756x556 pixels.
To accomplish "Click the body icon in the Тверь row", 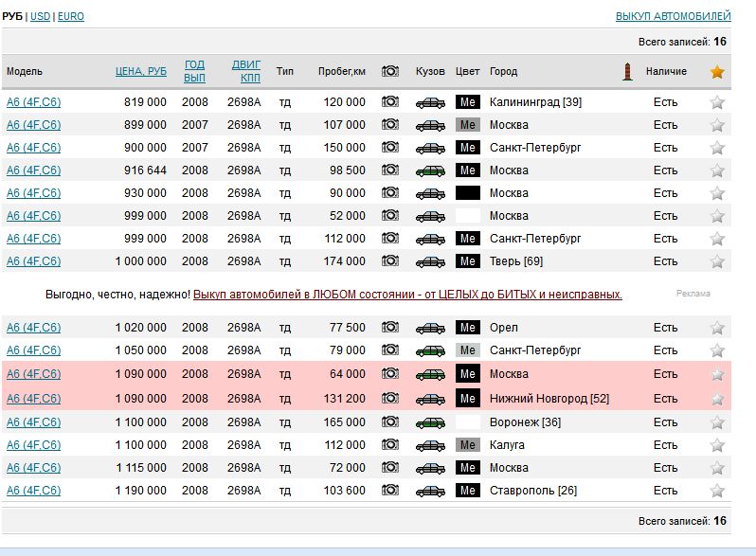I will pos(430,261).
